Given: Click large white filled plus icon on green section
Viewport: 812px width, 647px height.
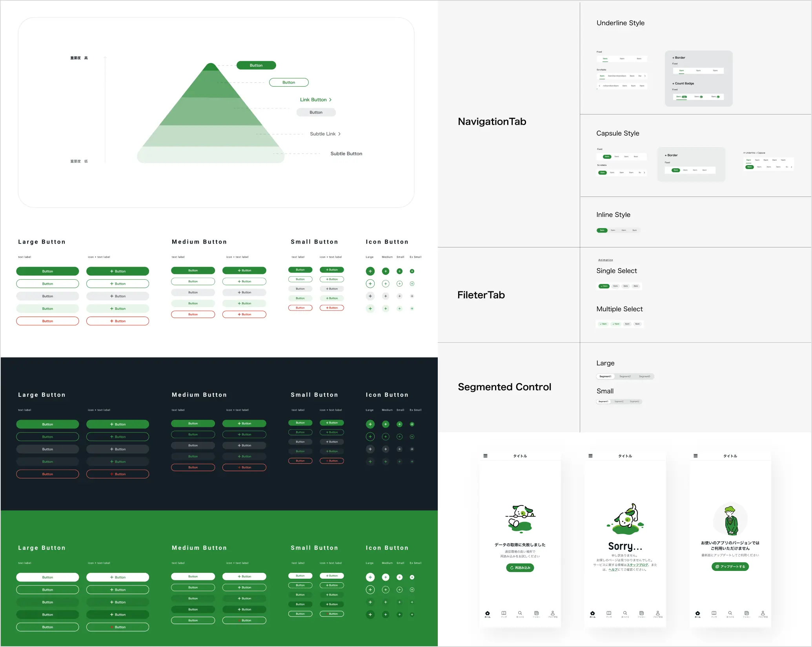Looking at the screenshot, I should point(370,577).
